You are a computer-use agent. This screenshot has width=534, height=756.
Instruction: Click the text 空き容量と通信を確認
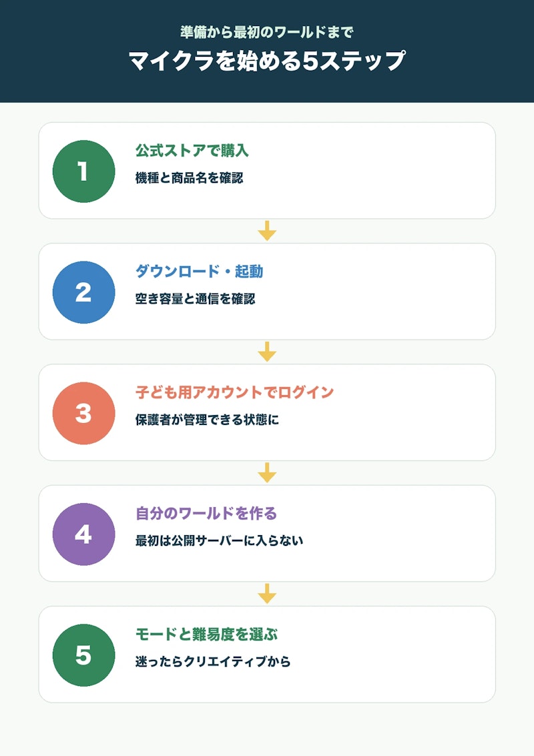pos(195,299)
